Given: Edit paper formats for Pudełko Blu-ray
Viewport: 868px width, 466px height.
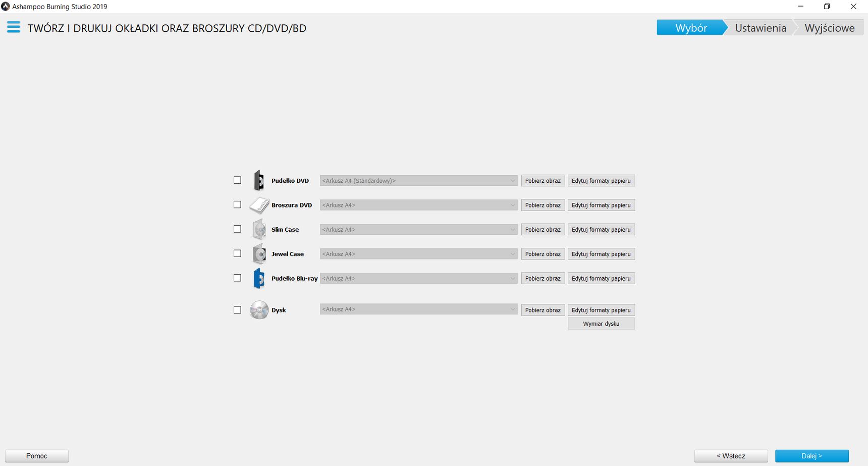Looking at the screenshot, I should click(602, 278).
